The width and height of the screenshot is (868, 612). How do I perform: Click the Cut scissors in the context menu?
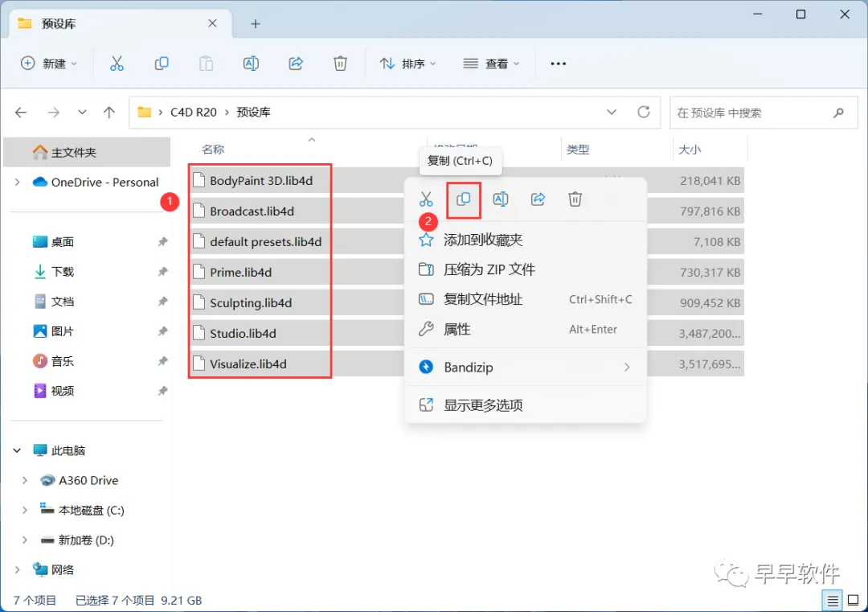point(426,199)
